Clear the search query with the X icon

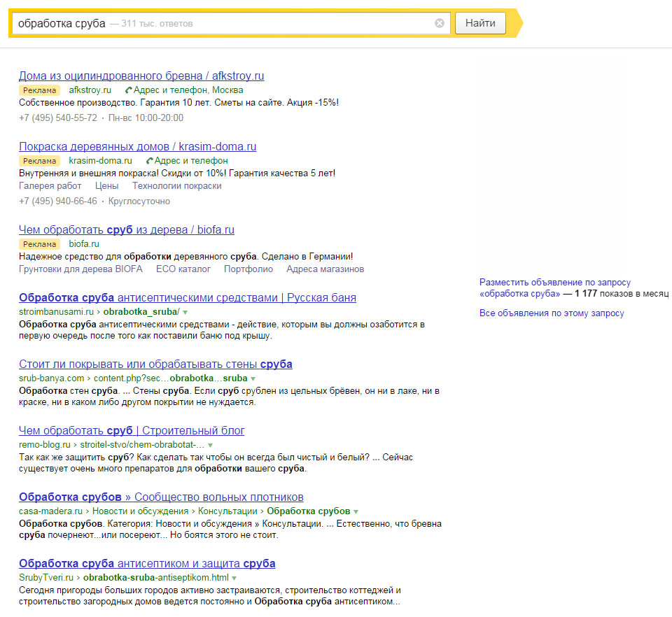(x=440, y=23)
